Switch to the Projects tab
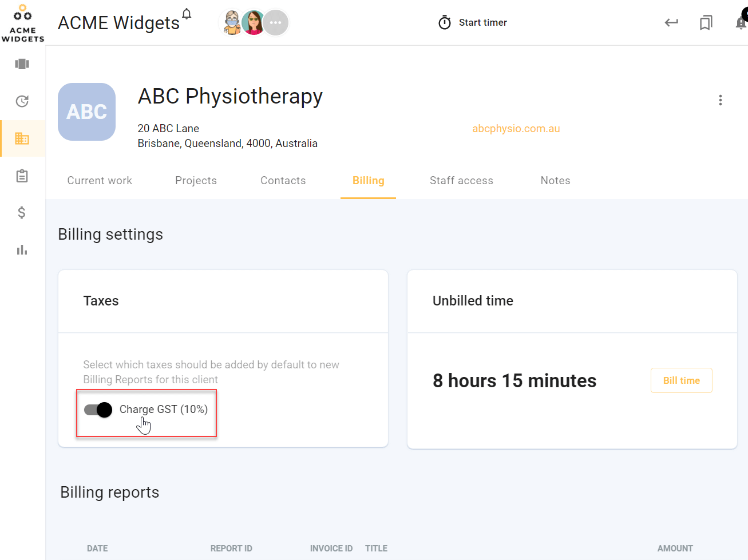748x560 pixels. coord(196,181)
